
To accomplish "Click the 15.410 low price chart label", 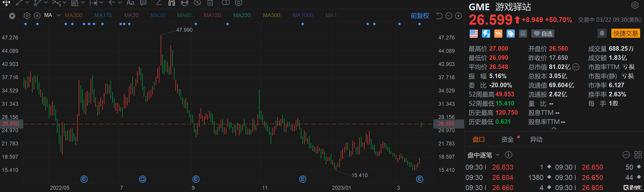I will tap(360, 175).
